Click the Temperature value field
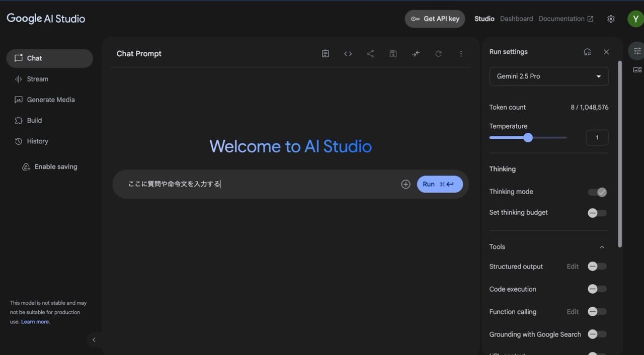The width and height of the screenshot is (644, 355). 597,138
